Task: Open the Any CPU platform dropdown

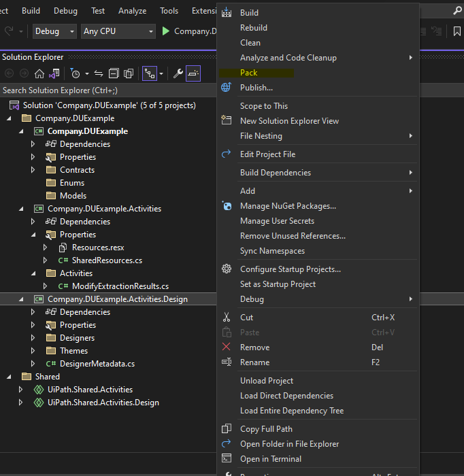Action: tap(118, 31)
